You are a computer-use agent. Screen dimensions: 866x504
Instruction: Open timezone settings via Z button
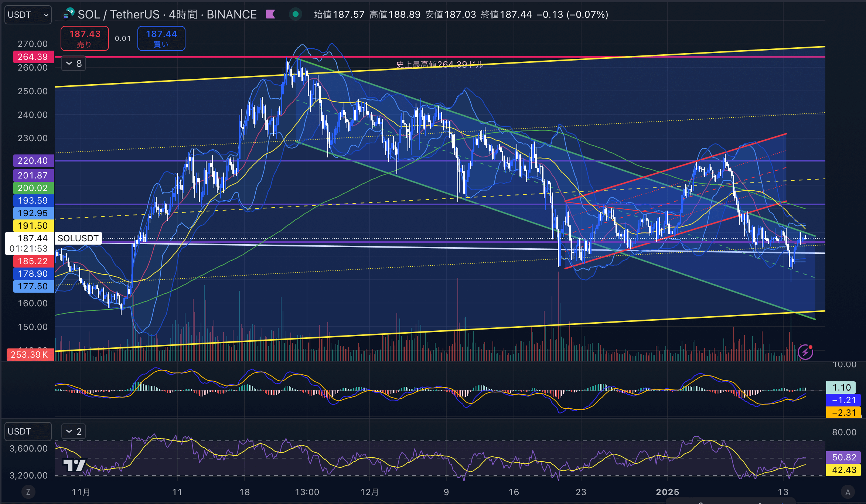point(28,492)
